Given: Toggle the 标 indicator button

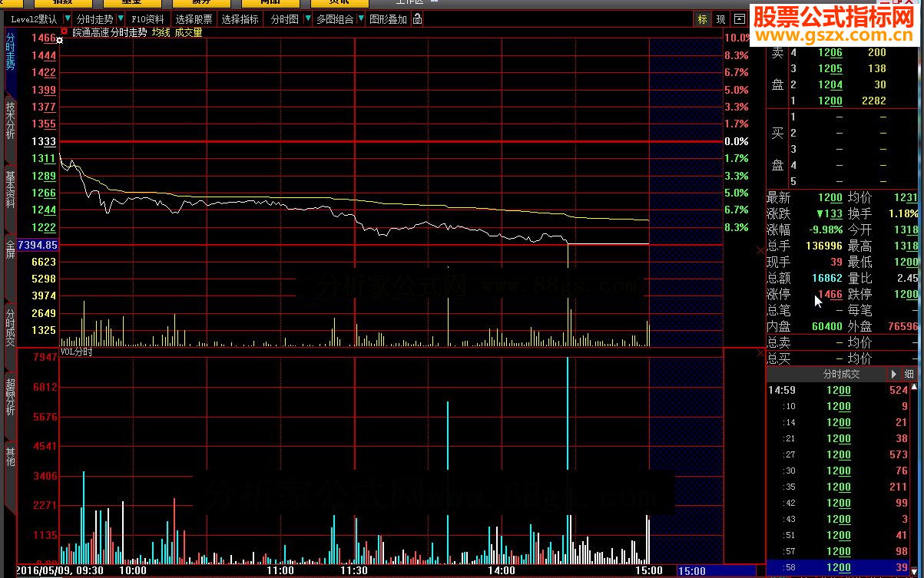Looking at the screenshot, I should (x=702, y=19).
